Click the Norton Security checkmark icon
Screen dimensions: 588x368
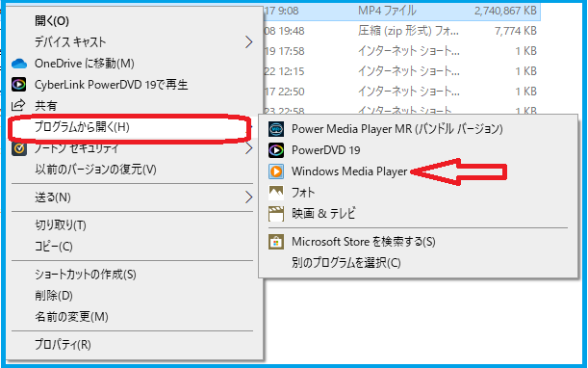[x=18, y=148]
